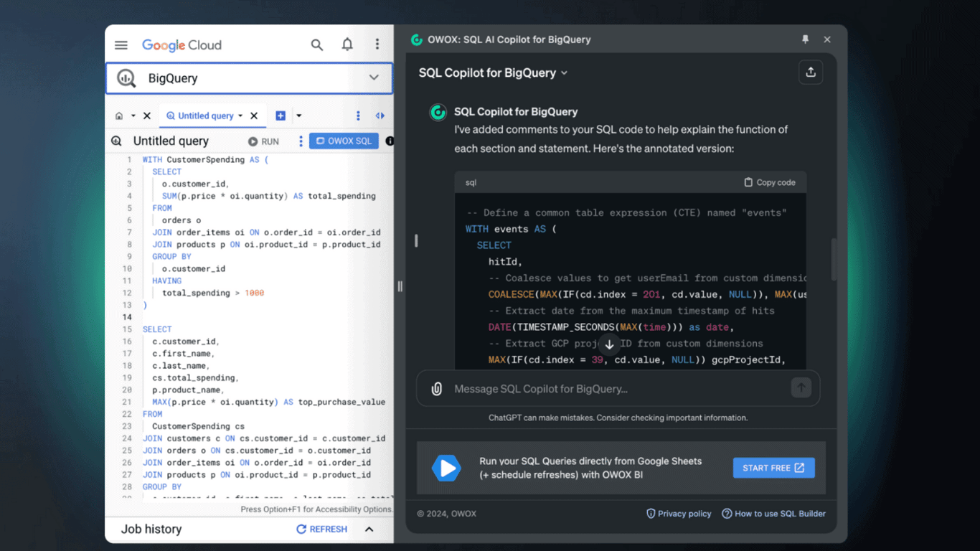Click line number 14 in the editor gutter

pos(127,317)
